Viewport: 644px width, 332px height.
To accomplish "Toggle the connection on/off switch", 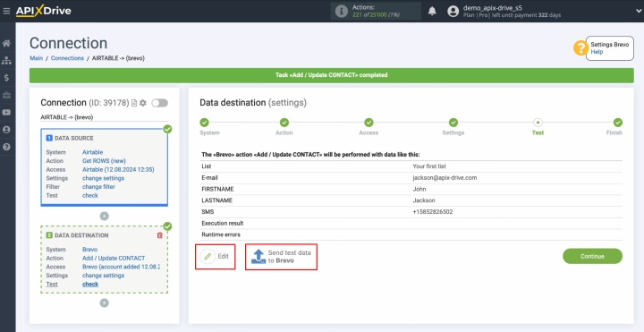I will coord(159,103).
